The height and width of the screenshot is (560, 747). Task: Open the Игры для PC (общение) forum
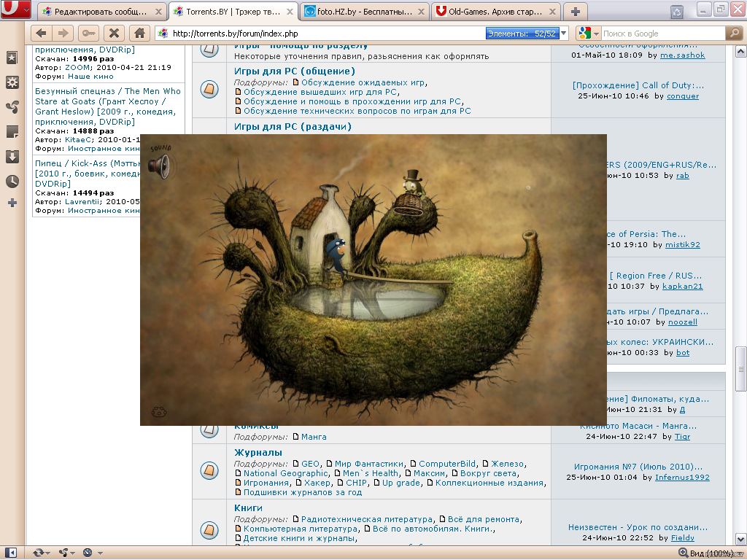[295, 71]
